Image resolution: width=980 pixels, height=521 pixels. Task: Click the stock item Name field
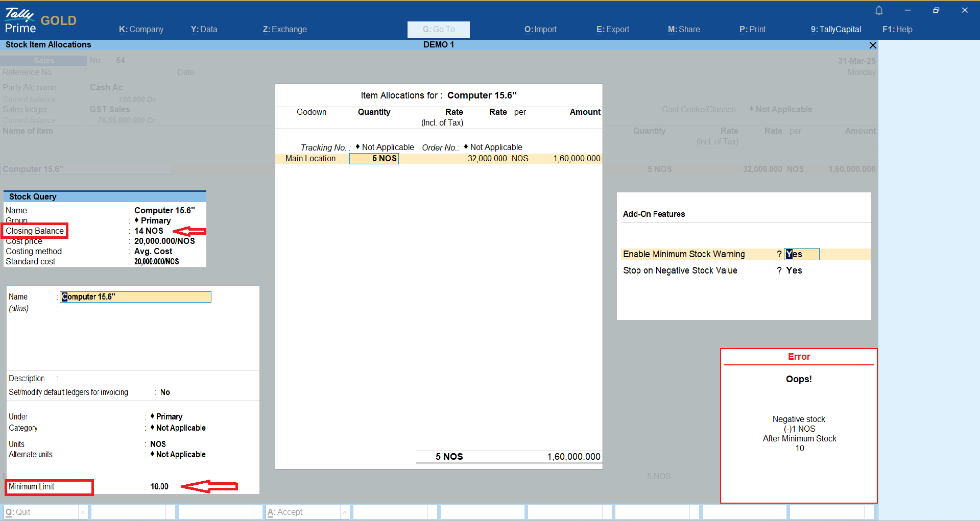(x=135, y=297)
